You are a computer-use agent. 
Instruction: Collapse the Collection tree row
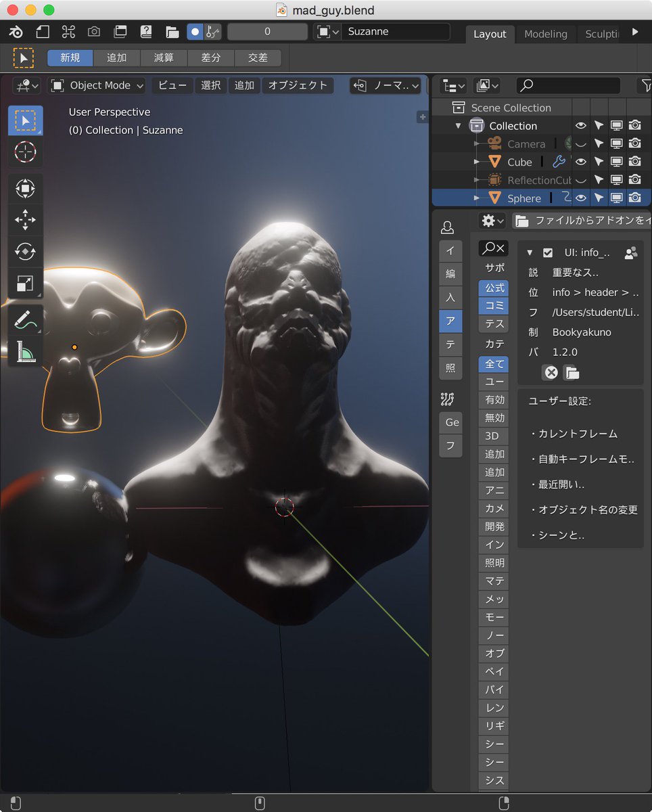pyautogui.click(x=459, y=126)
